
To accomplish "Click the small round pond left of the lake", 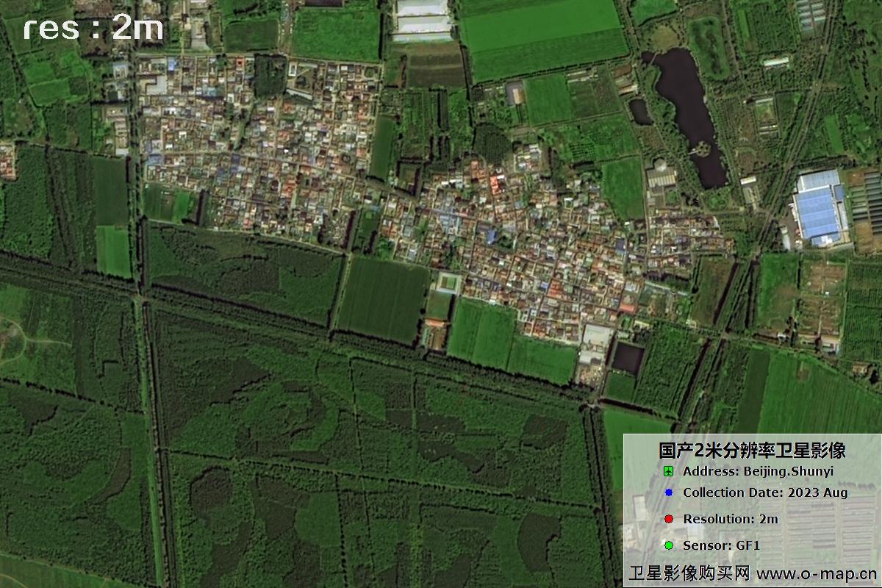I will (639, 112).
